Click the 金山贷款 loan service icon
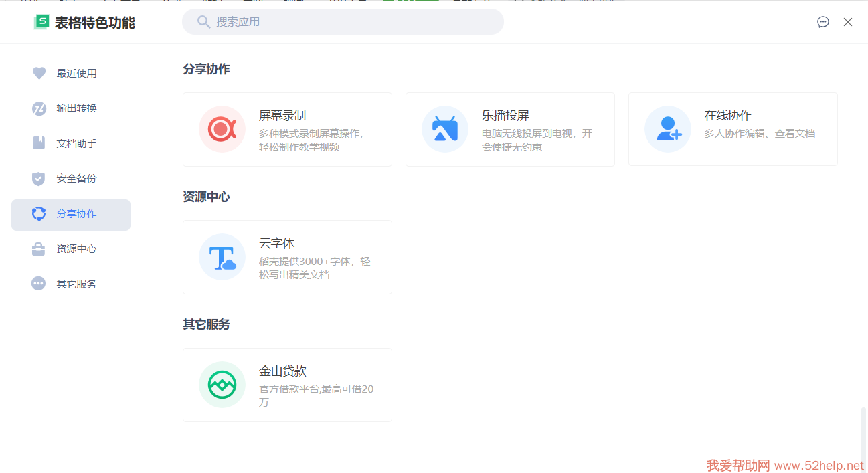The width and height of the screenshot is (868, 473). click(x=222, y=385)
